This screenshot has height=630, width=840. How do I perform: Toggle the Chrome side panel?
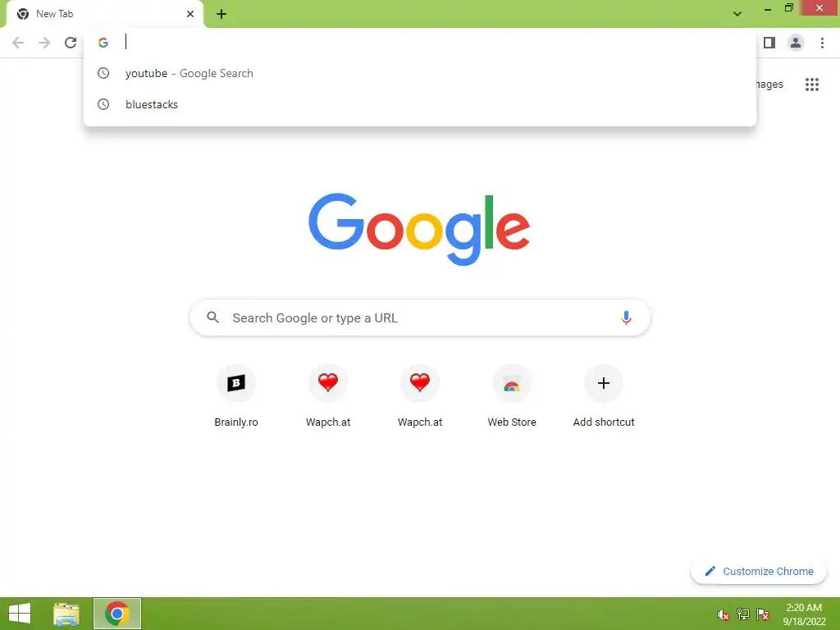769,43
